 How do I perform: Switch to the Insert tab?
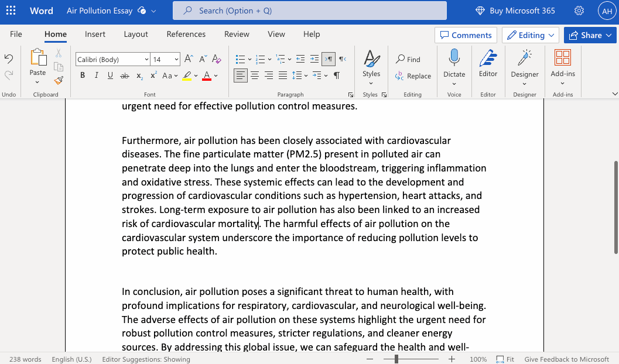point(95,35)
